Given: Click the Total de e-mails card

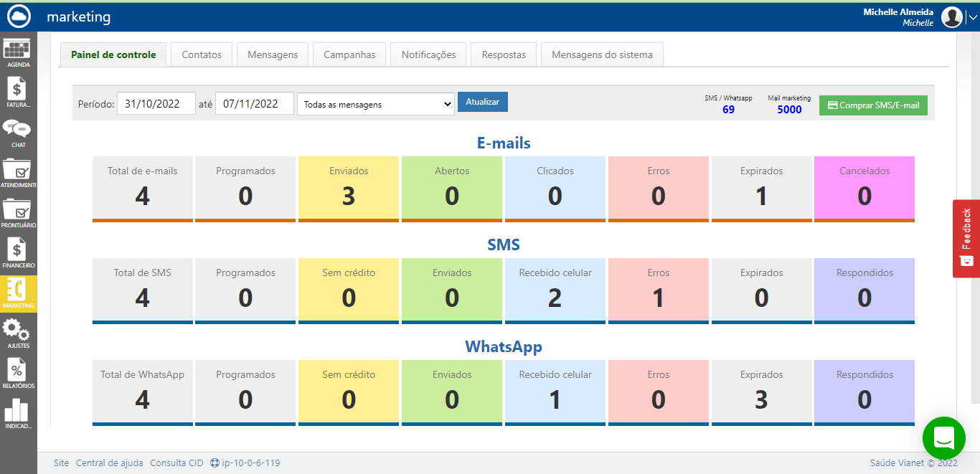Looking at the screenshot, I should pyautogui.click(x=143, y=189).
